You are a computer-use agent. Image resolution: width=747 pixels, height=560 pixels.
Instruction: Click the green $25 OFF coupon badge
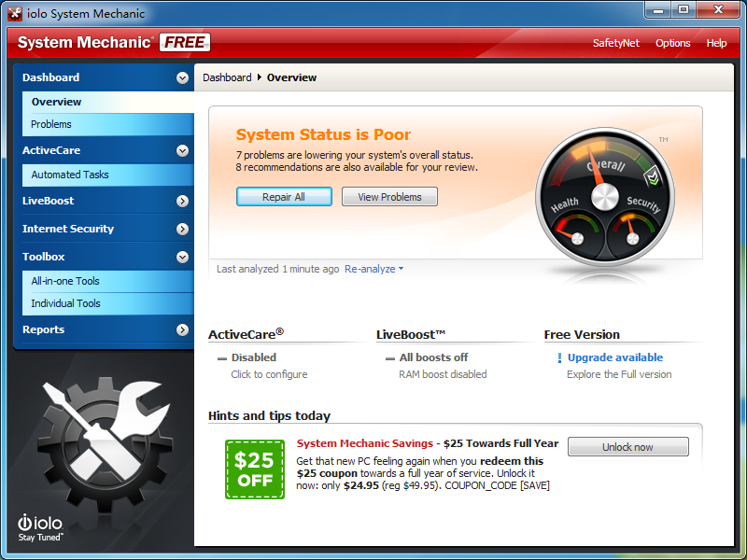point(254,469)
